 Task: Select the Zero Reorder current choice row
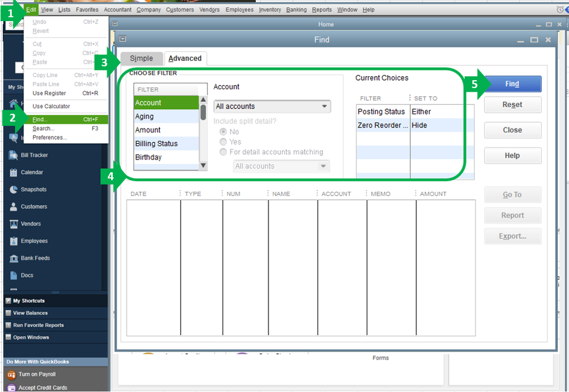(415, 125)
